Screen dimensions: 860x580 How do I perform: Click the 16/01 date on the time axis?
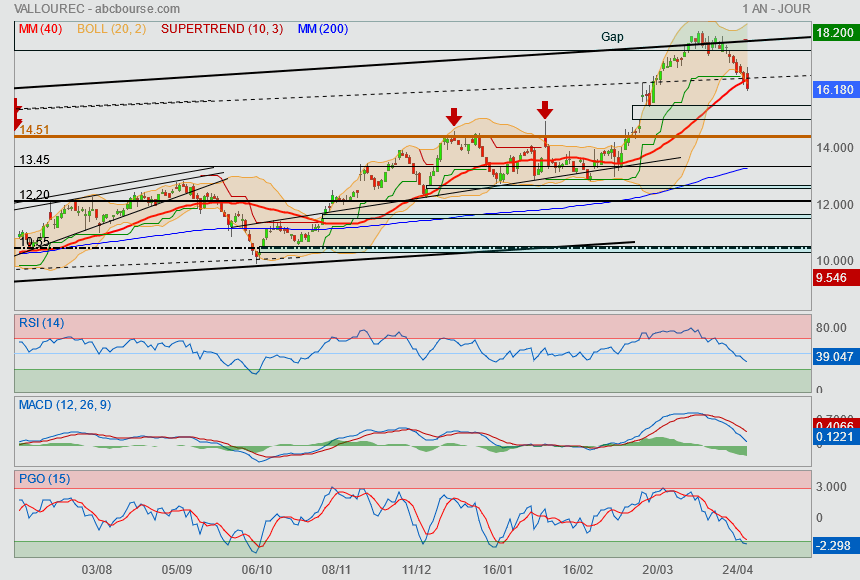point(497,570)
